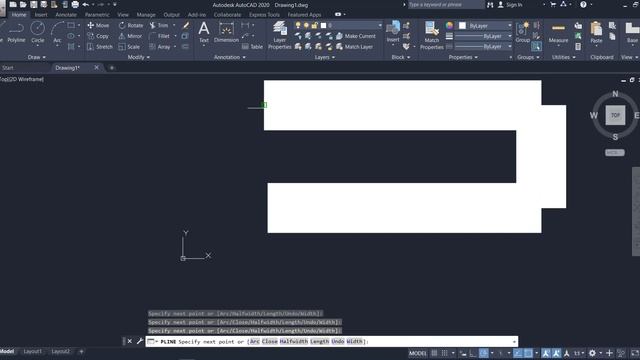Click the Paste clipboard icon
The image size is (640, 360).
[596, 32]
